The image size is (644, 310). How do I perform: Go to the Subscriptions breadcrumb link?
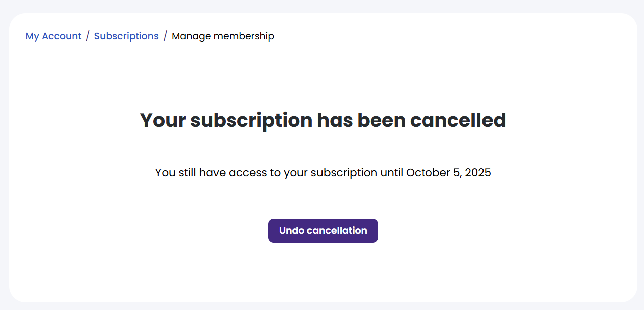(x=126, y=36)
